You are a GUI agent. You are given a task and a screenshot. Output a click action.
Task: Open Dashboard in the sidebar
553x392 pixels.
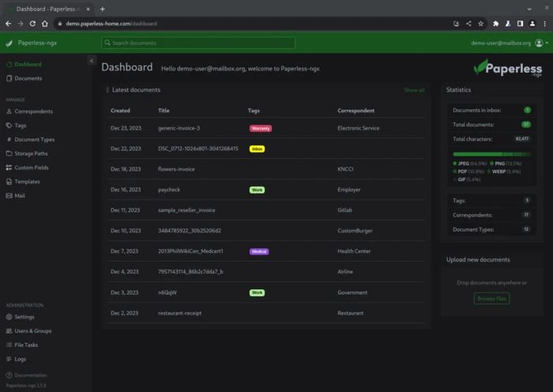coord(24,64)
